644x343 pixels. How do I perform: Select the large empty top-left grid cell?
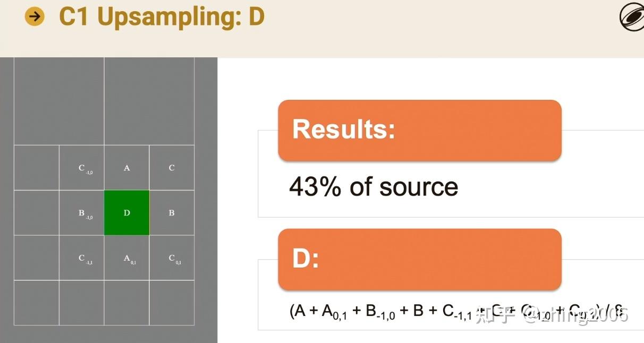[x=59, y=101]
